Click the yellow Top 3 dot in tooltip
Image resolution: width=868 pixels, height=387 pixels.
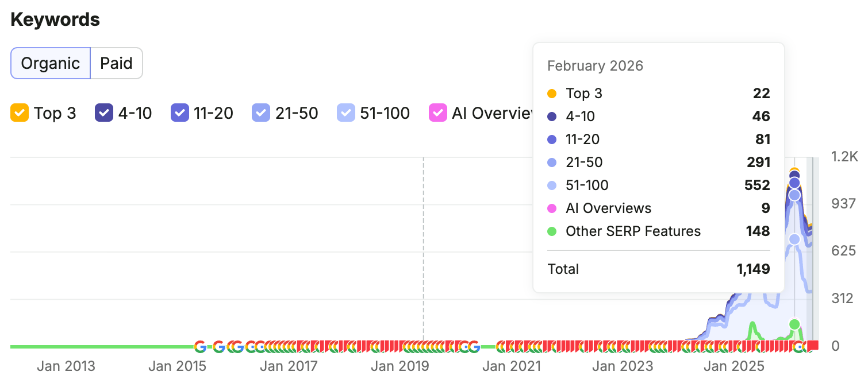coord(552,94)
